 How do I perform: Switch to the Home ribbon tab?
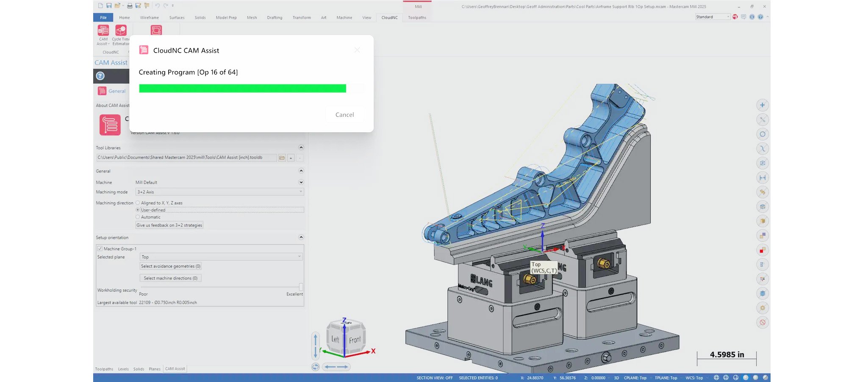[x=125, y=17]
